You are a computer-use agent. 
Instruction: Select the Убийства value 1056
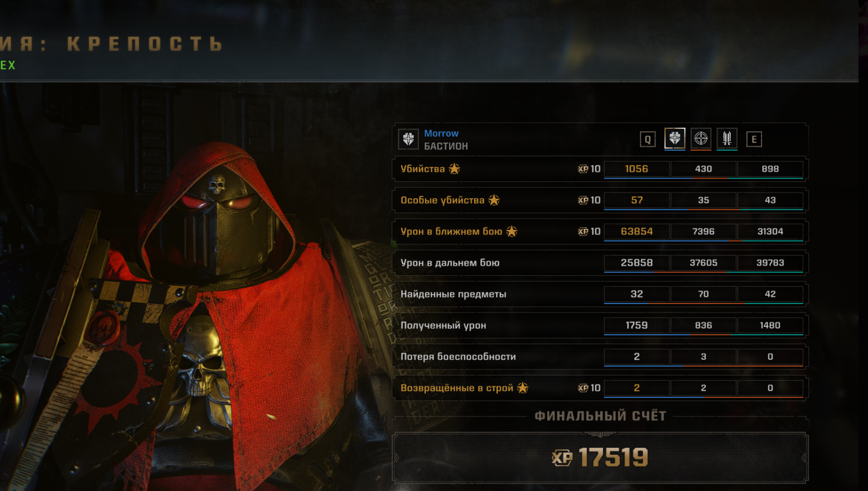[636, 169]
